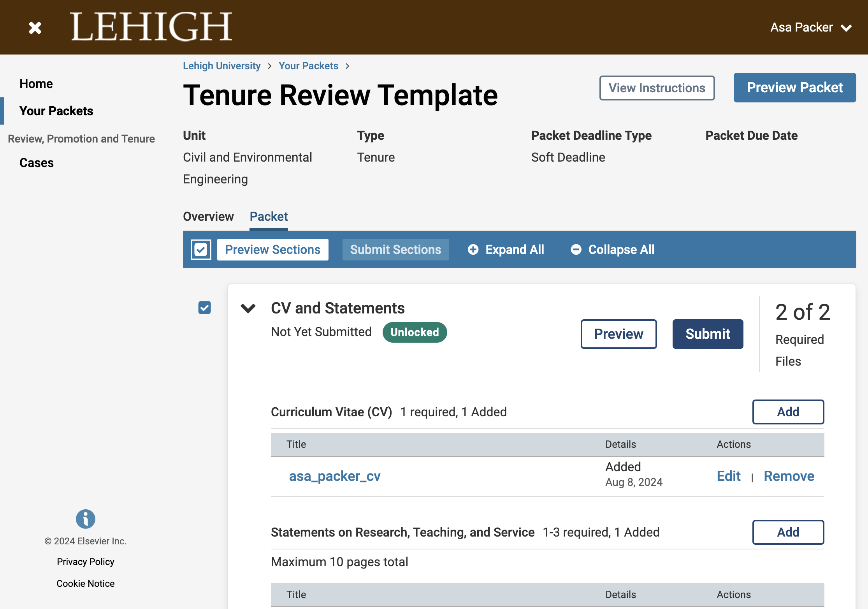The image size is (868, 609).
Task: Click Expand All
Action: tap(506, 250)
